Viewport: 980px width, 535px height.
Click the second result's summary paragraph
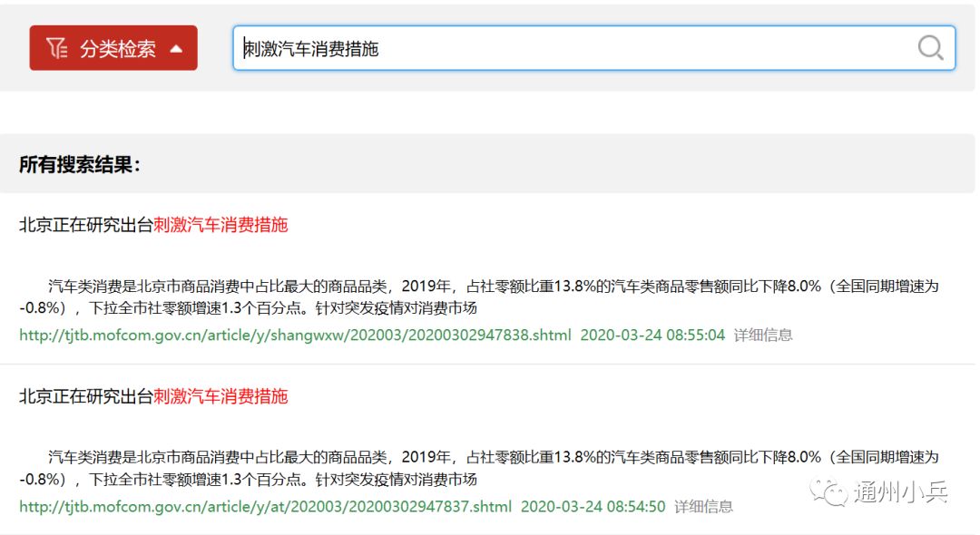click(x=479, y=468)
